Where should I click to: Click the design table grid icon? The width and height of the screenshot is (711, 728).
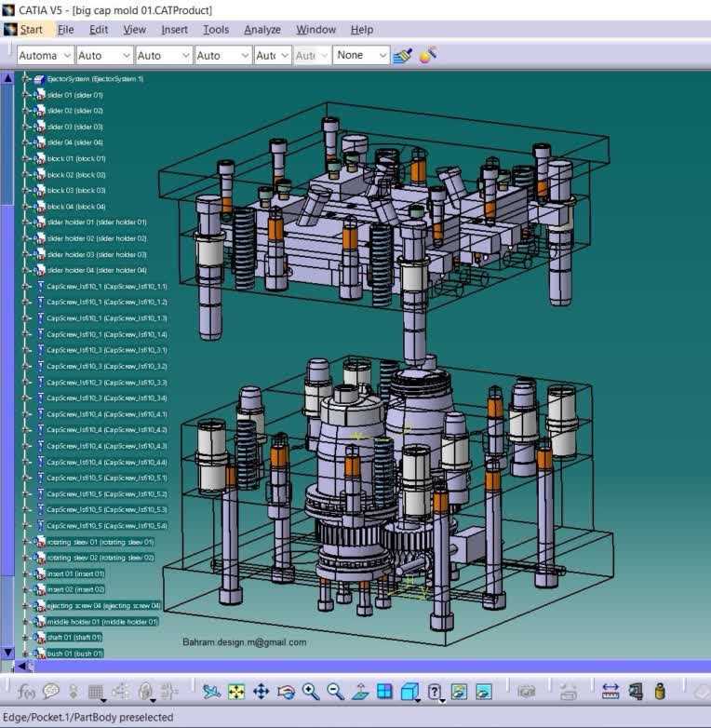click(96, 692)
